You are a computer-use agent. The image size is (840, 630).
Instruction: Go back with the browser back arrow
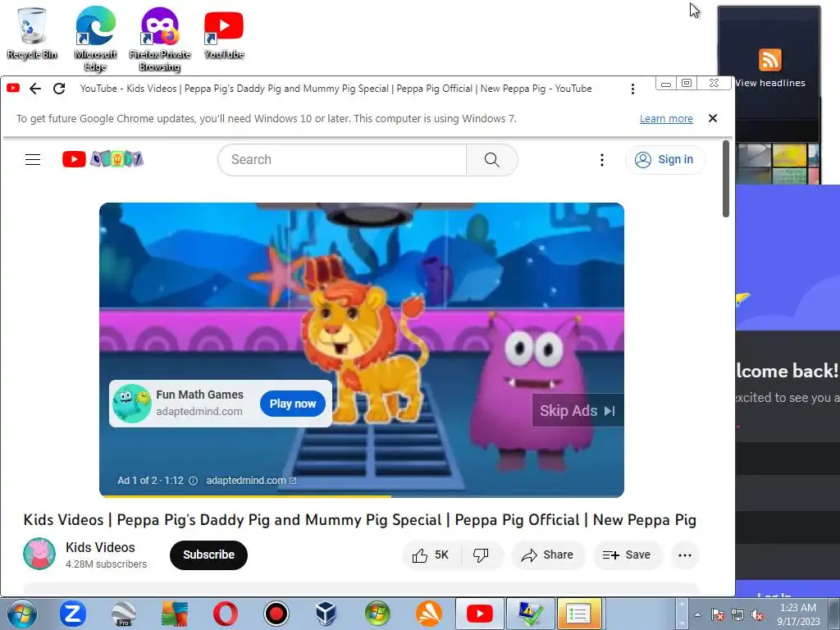[35, 89]
